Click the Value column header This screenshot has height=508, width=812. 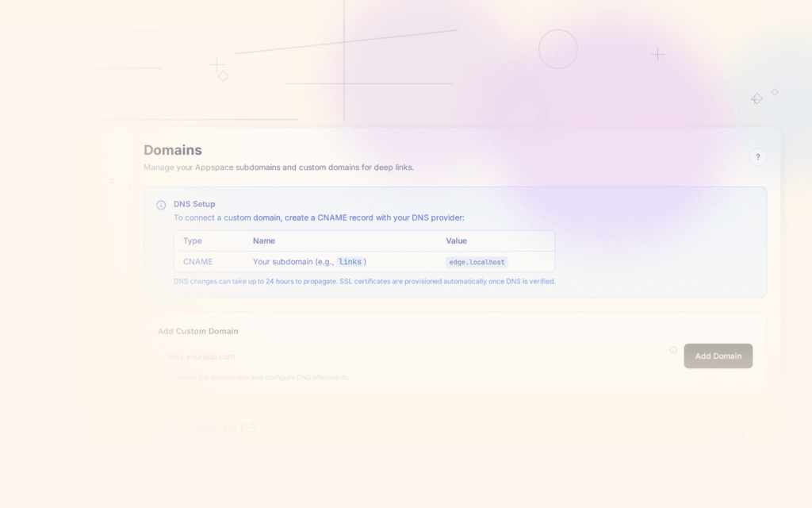point(456,241)
